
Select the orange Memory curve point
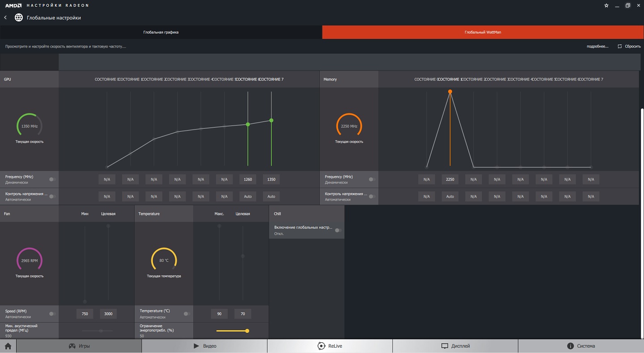pyautogui.click(x=450, y=92)
